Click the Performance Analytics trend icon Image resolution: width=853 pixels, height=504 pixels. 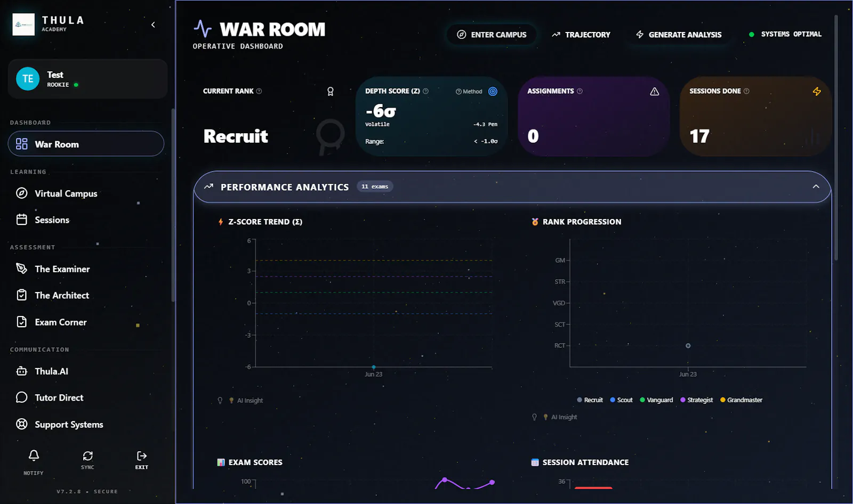[208, 186]
